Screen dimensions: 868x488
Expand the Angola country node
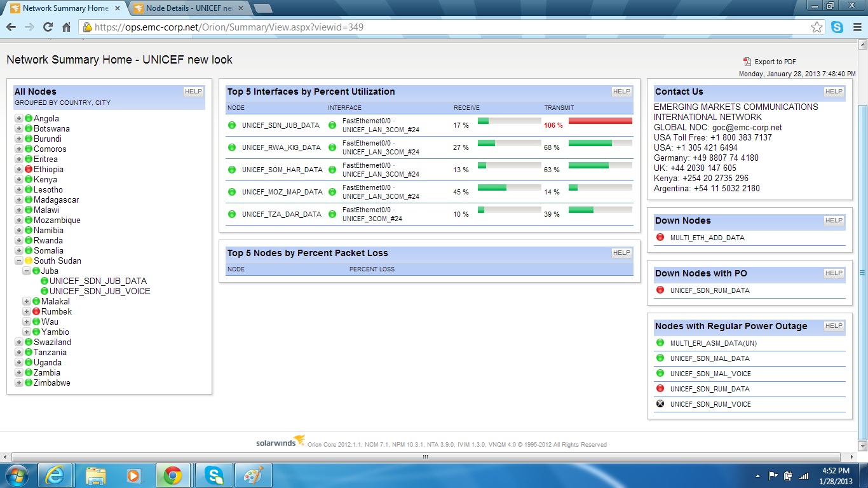18,118
